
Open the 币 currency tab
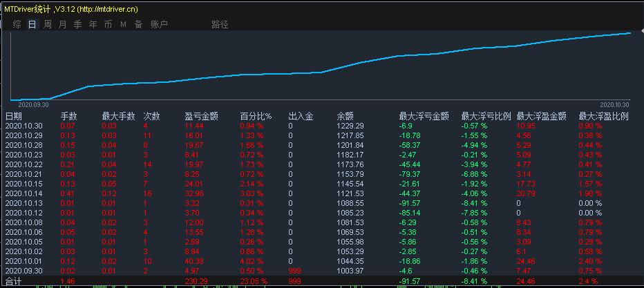click(x=108, y=25)
